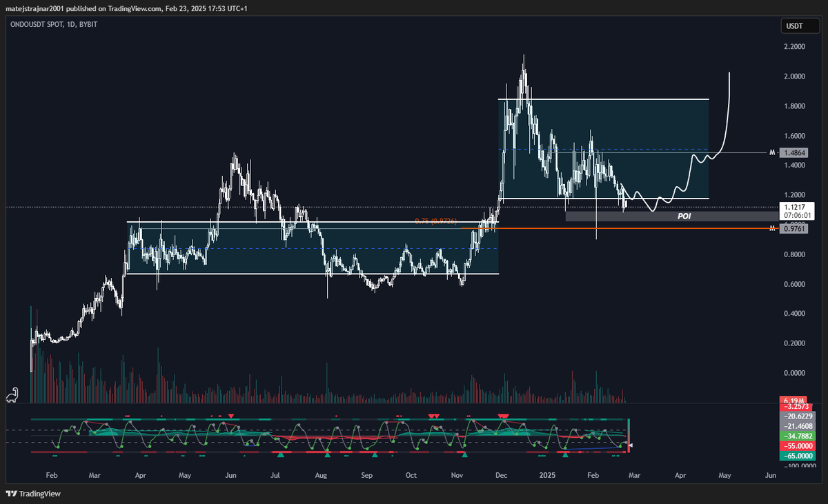This screenshot has width=828, height=504.
Task: Click the 0.8000 price axis label
Action: click(x=795, y=254)
